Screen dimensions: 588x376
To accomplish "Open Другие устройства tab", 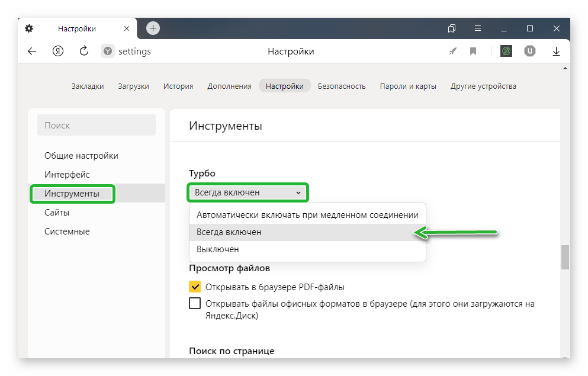I will coord(483,86).
